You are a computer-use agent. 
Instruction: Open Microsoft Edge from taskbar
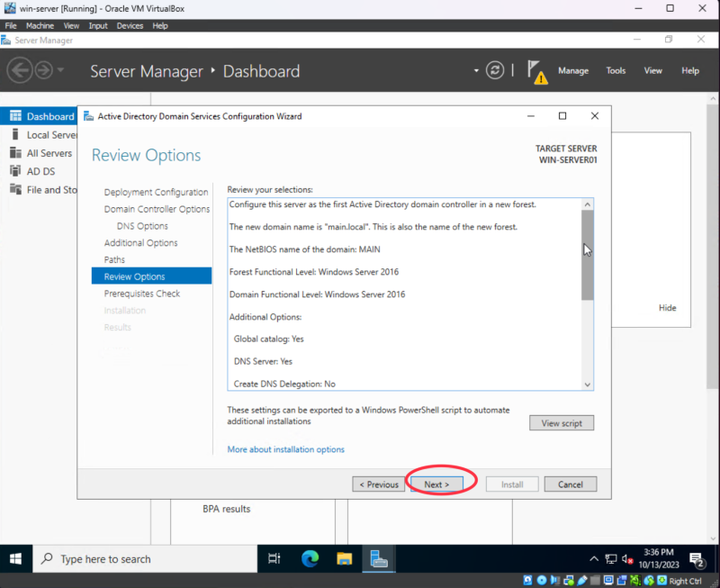coord(310,559)
